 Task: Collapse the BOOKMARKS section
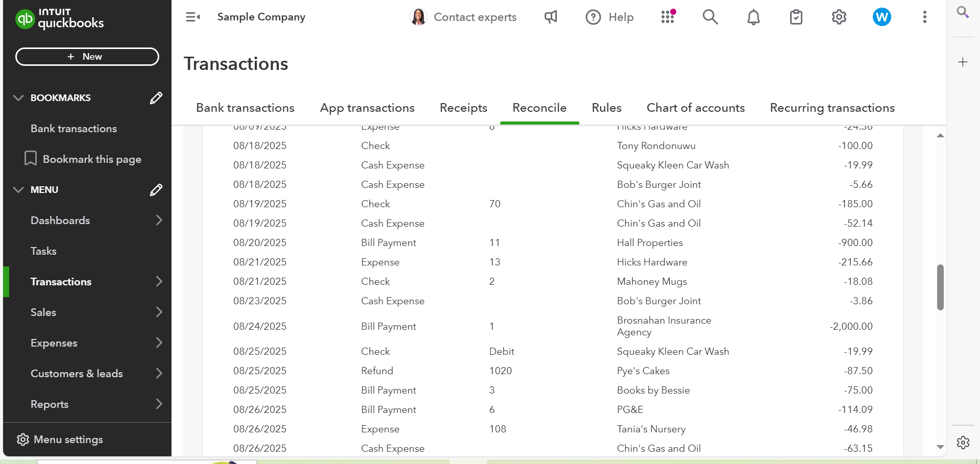pos(18,98)
